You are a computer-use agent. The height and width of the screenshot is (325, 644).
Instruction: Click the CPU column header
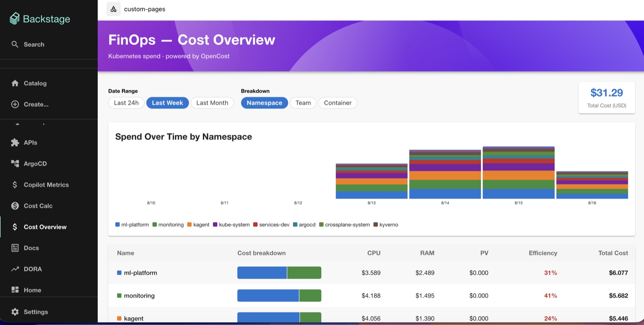pyautogui.click(x=374, y=253)
